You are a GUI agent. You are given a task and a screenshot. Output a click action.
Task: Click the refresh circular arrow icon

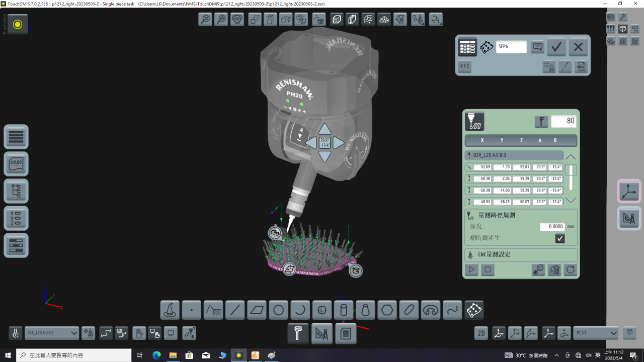570,270
